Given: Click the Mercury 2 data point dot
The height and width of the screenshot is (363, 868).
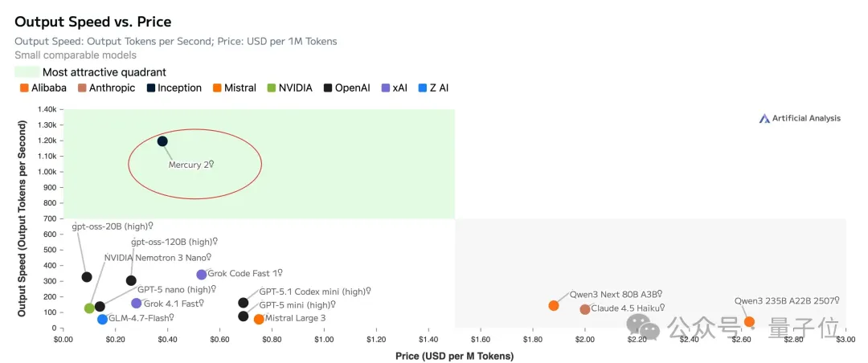Looking at the screenshot, I should 162,141.
